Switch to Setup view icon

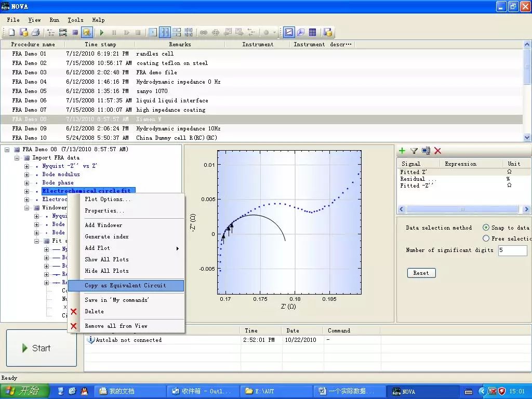[51, 33]
